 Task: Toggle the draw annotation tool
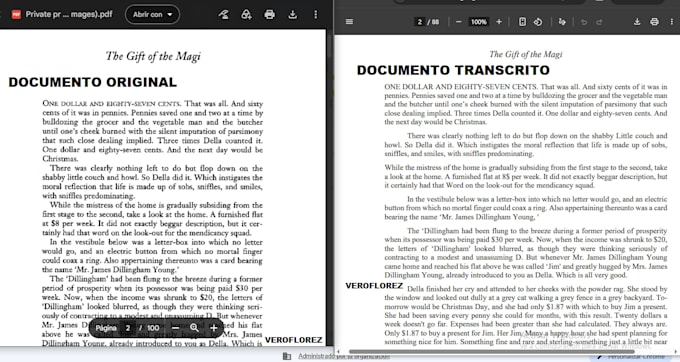[x=562, y=22]
